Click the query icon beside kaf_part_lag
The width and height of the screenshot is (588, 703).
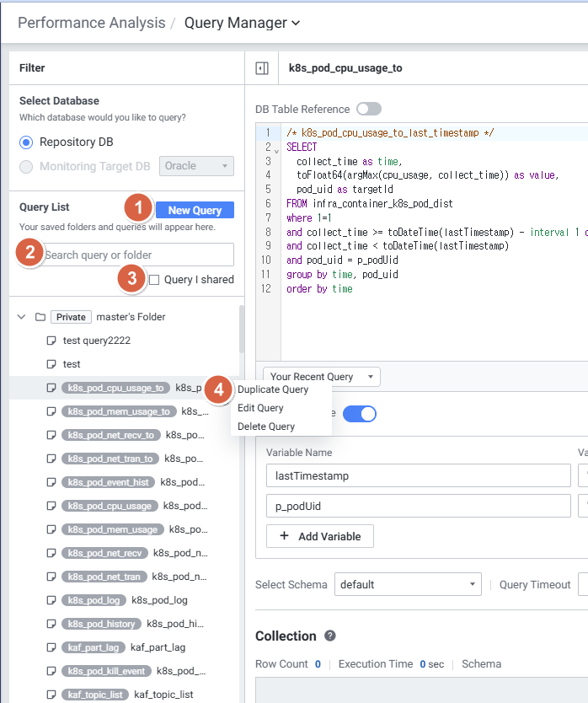coord(51,647)
